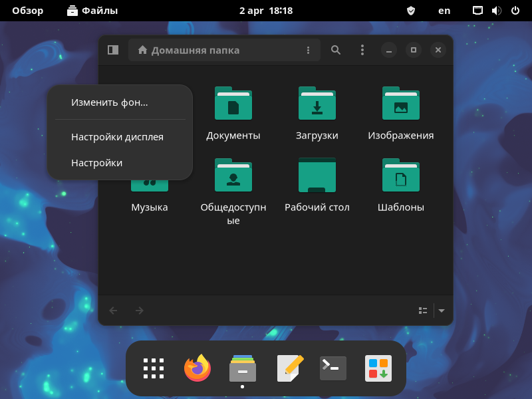Expand the view zoom options dropdown

pyautogui.click(x=441, y=310)
